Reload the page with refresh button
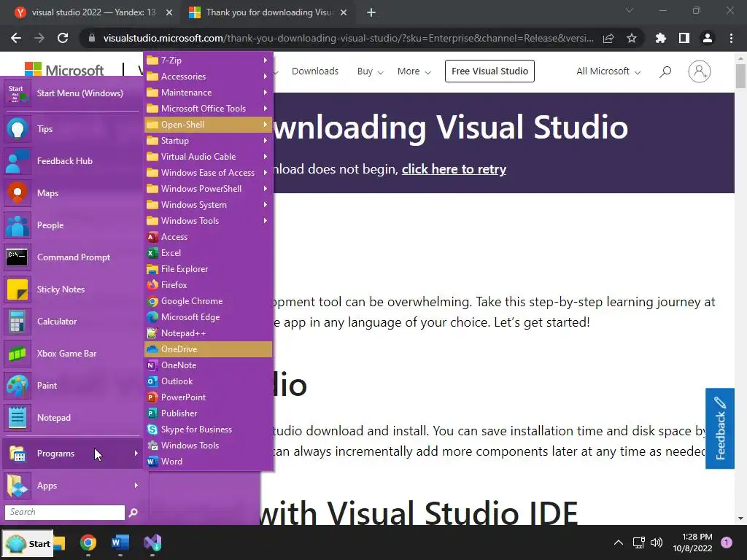The image size is (747, 560). (63, 38)
